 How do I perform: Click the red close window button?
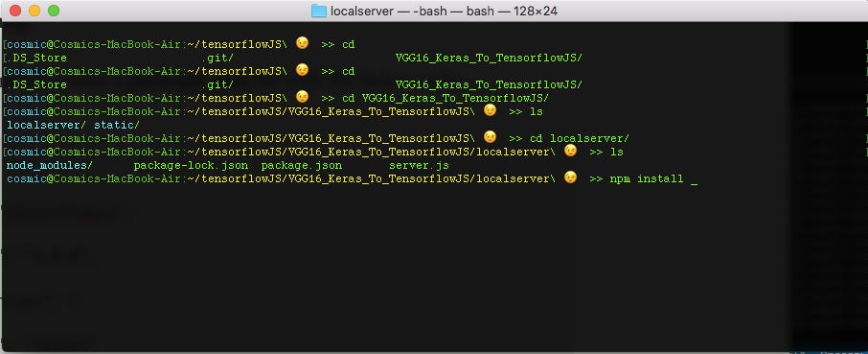[15, 11]
